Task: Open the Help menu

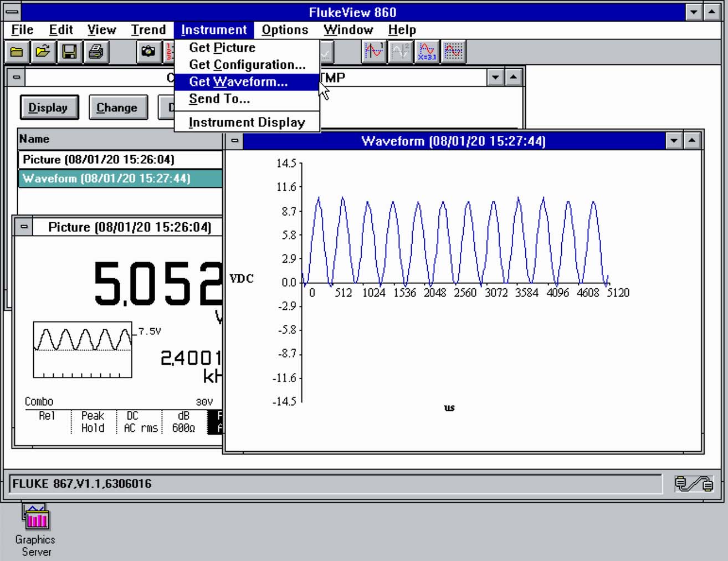Action: coord(402,29)
